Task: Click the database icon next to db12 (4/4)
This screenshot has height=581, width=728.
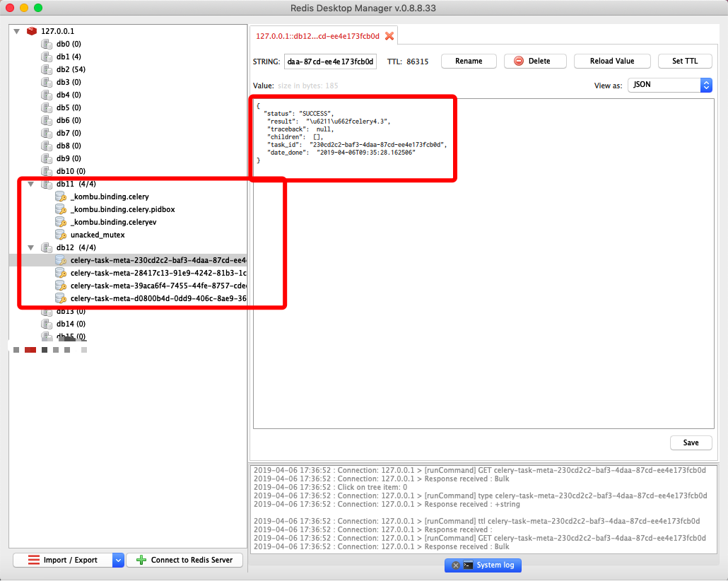Action: [47, 247]
